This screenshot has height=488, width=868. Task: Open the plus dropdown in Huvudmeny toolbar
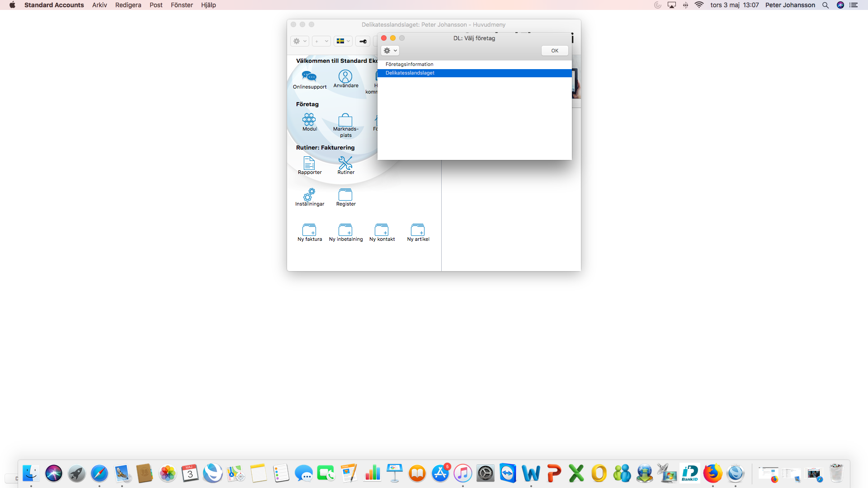(321, 41)
